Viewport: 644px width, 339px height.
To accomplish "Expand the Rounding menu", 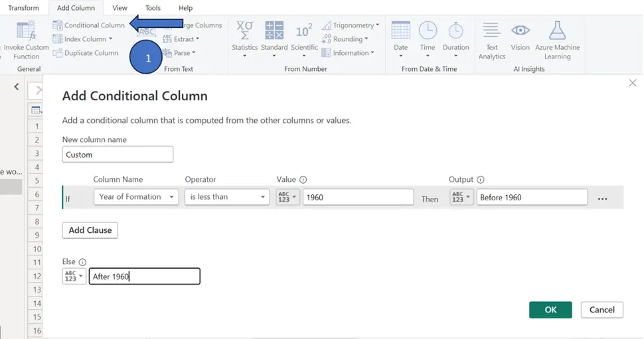I will click(345, 39).
